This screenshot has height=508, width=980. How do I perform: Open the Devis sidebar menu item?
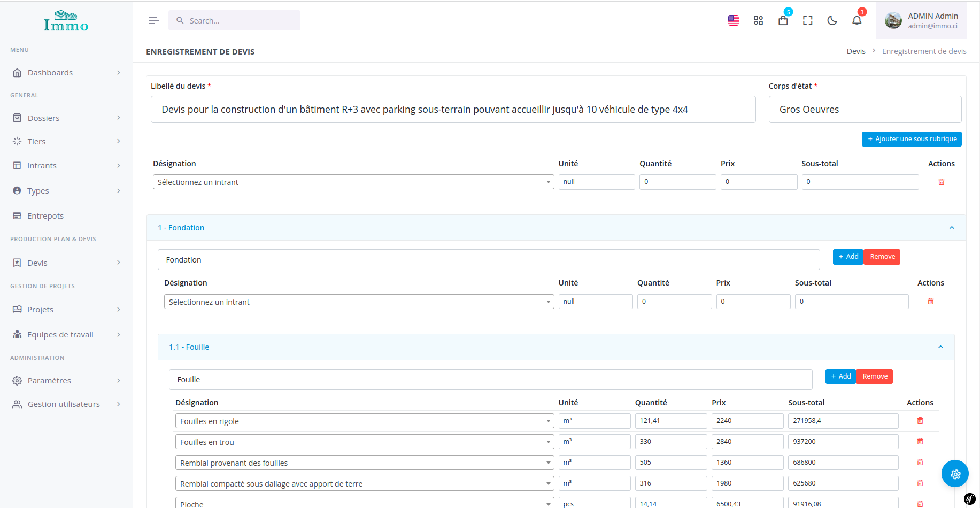coord(66,263)
